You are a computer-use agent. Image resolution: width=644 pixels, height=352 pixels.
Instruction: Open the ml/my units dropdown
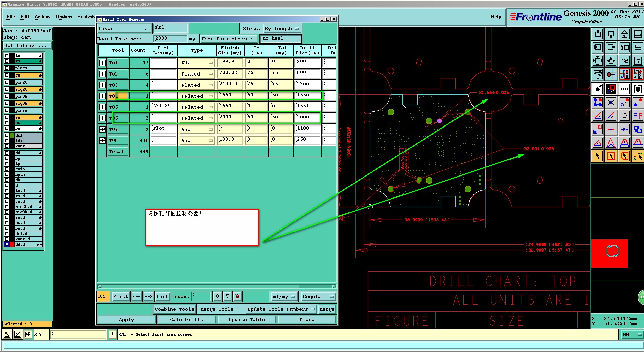(x=284, y=297)
